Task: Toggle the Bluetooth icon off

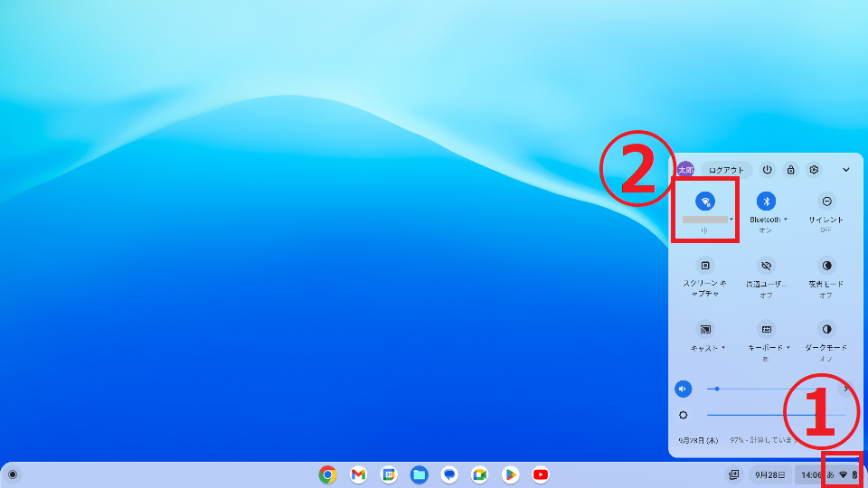Action: point(766,202)
